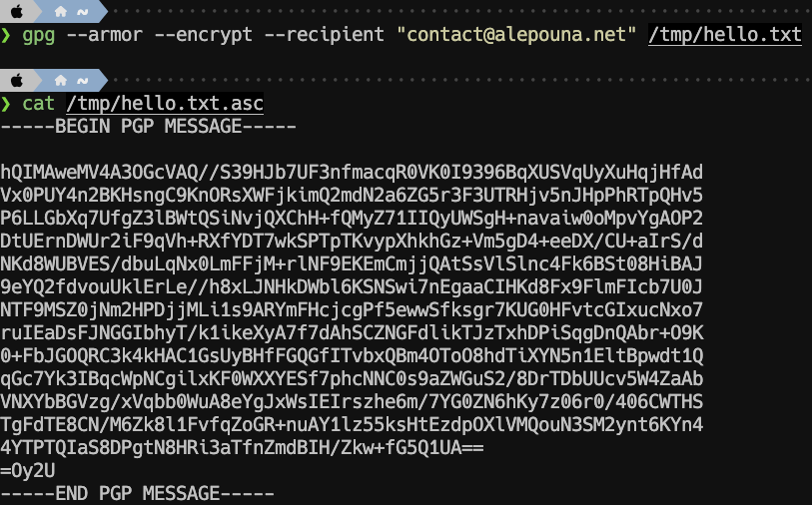The height and width of the screenshot is (505, 812).
Task: Click the BEGIN PGP MESSAGE header line
Action: 148,127
